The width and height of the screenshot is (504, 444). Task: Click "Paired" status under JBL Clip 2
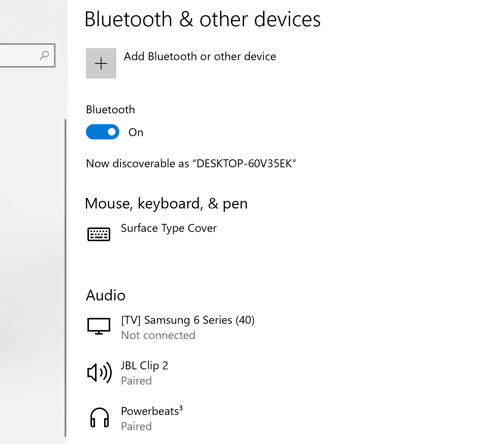coord(136,381)
